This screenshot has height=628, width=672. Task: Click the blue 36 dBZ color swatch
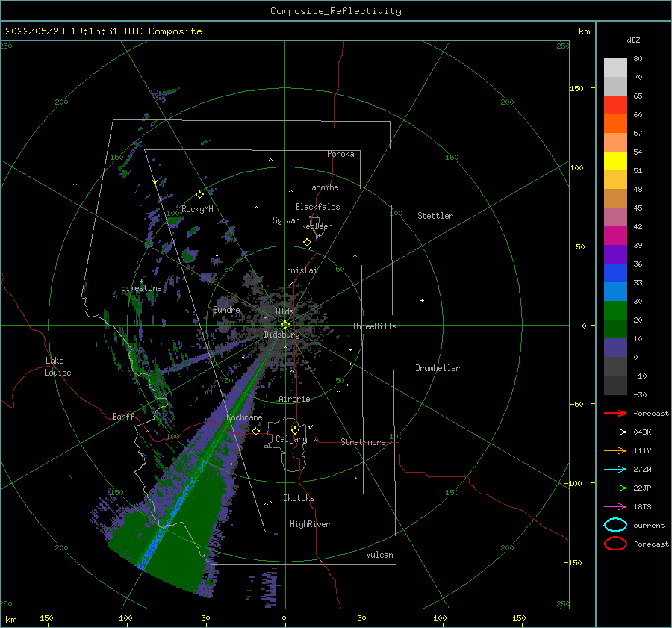[x=615, y=273]
